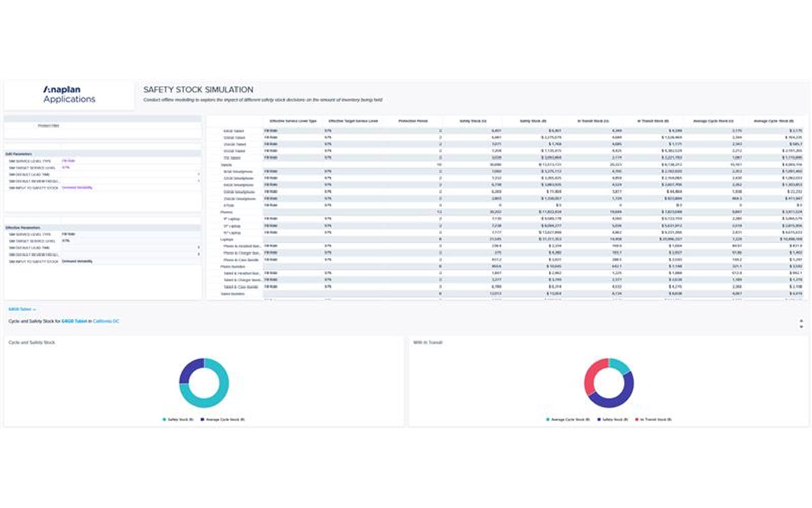Select the Effective Service Level Type column header

pyautogui.click(x=293, y=121)
